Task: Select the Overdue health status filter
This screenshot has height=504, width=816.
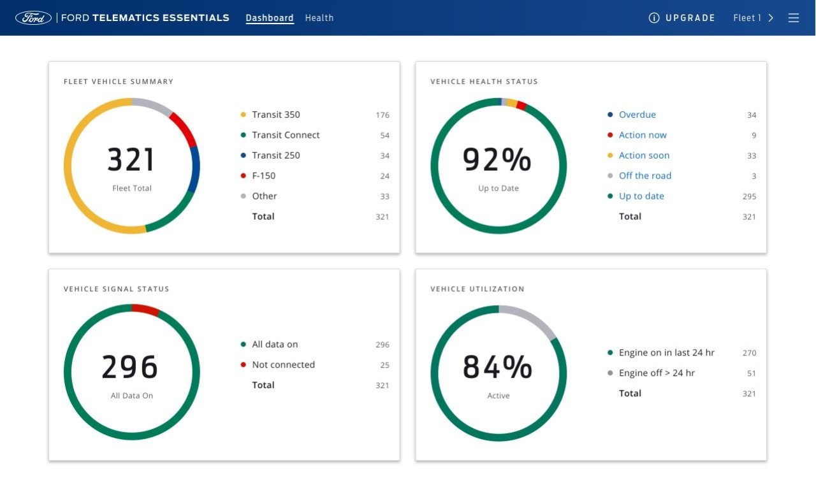Action: pos(637,114)
